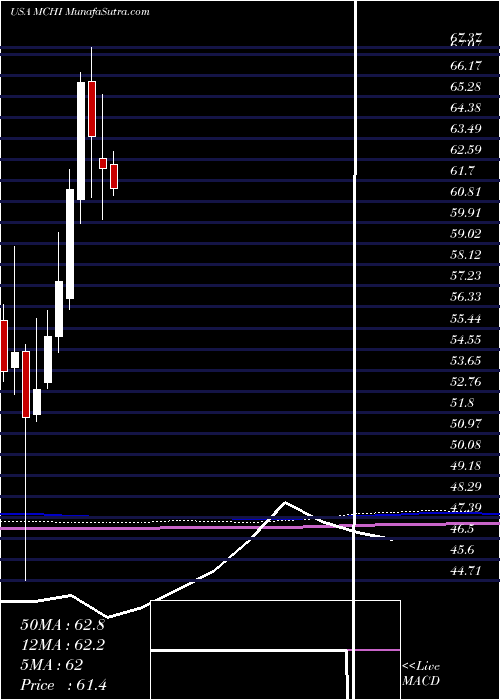The width and height of the screenshot is (500, 700).
Task: Click the 51.8 price axis label
Action: [463, 403]
